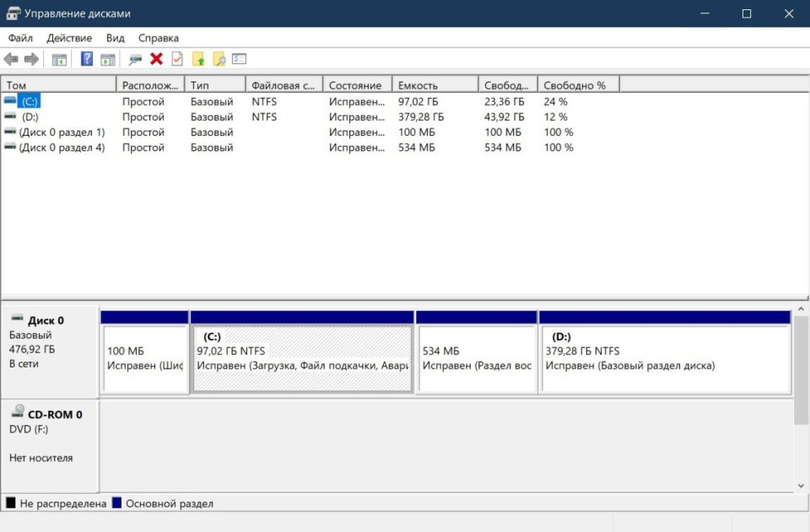
Task: Click the Properties checkmark sheet icon
Action: coord(177,59)
